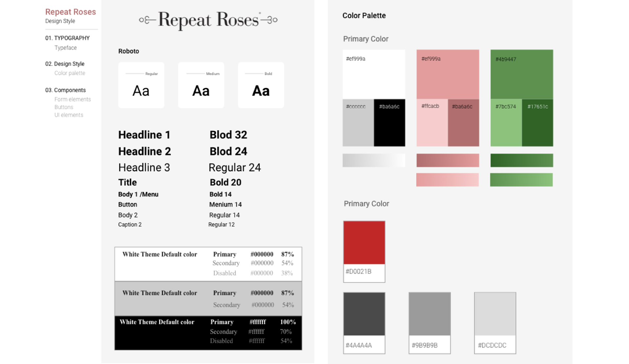Pick the medium gray #9B9B9B swatch
The height and width of the screenshot is (364, 629).
430,323
